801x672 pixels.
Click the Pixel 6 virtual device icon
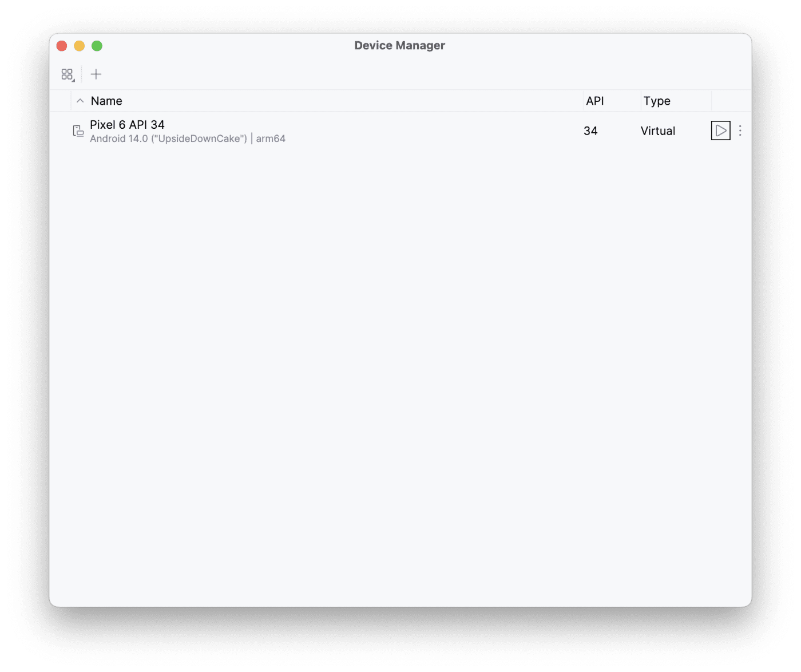[x=78, y=131]
